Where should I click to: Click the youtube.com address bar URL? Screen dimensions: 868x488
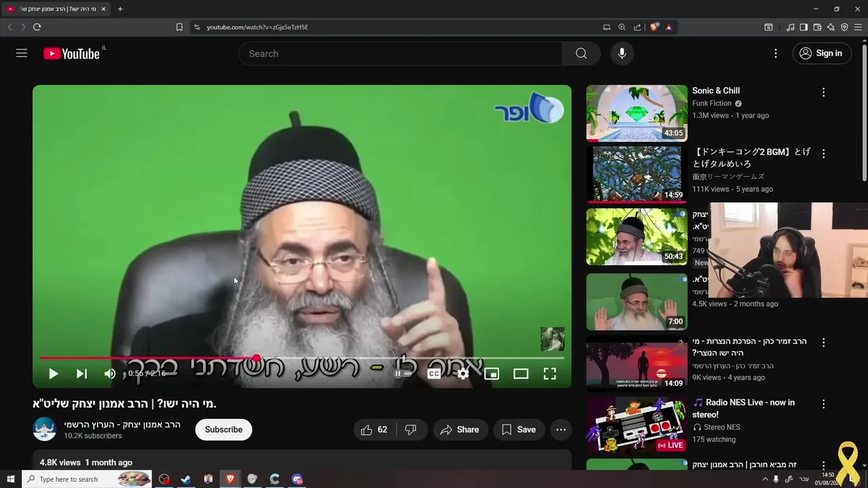[257, 27]
